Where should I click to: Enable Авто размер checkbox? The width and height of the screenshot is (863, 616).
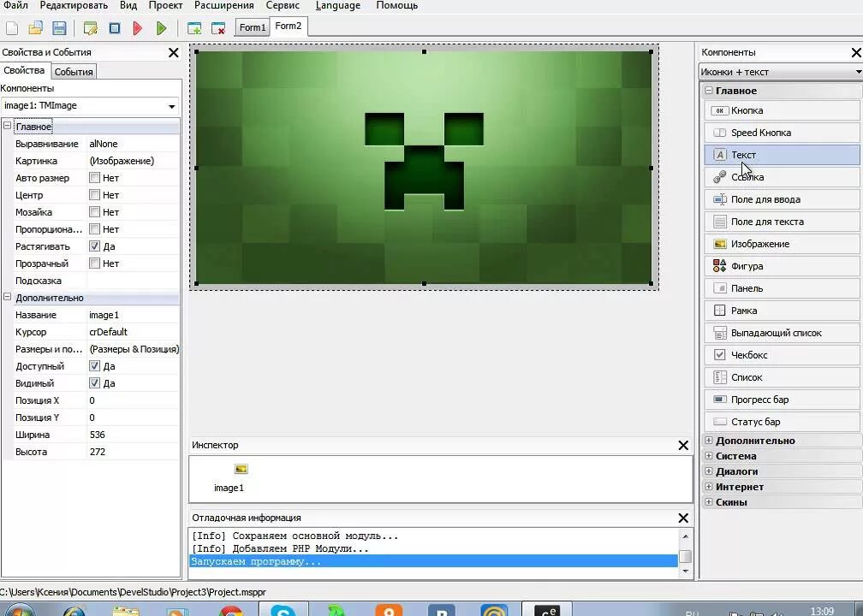95,178
